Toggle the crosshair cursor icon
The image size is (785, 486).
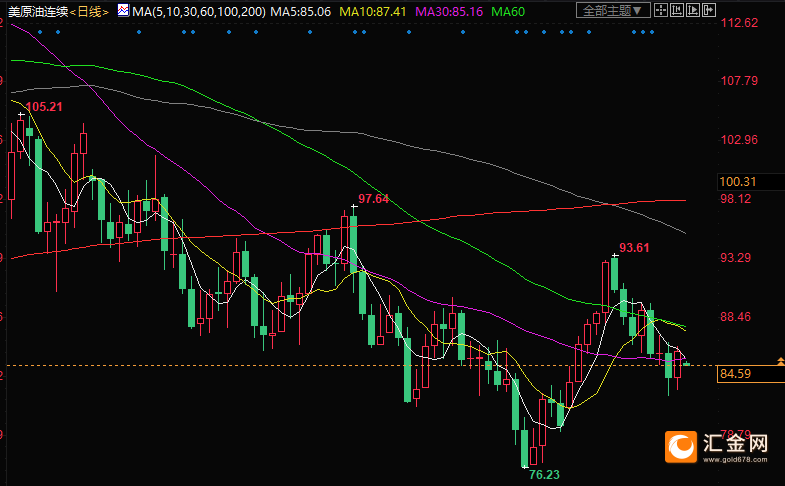661,10
